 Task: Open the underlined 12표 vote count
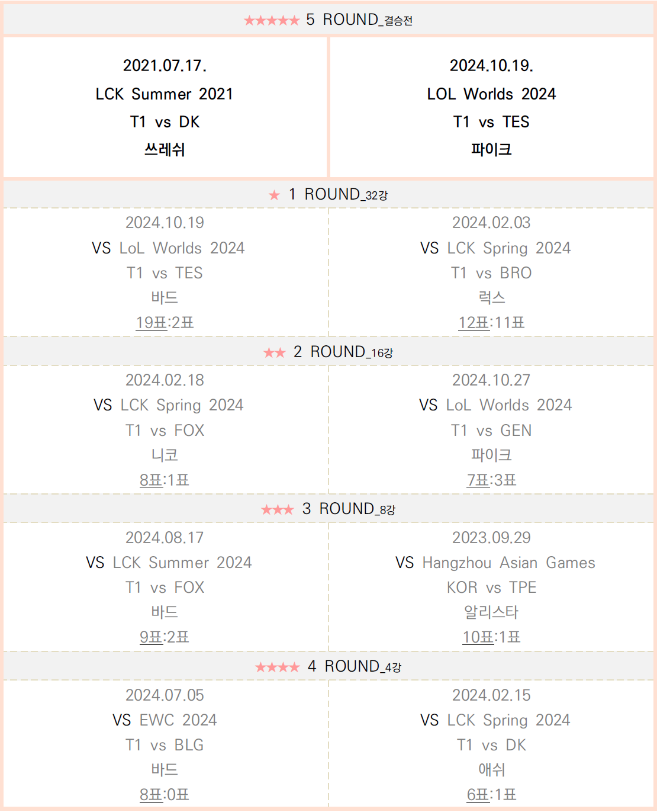(474, 323)
